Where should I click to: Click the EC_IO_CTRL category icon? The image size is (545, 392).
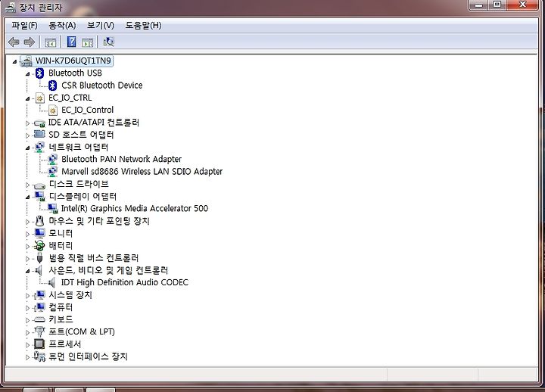pos(40,98)
